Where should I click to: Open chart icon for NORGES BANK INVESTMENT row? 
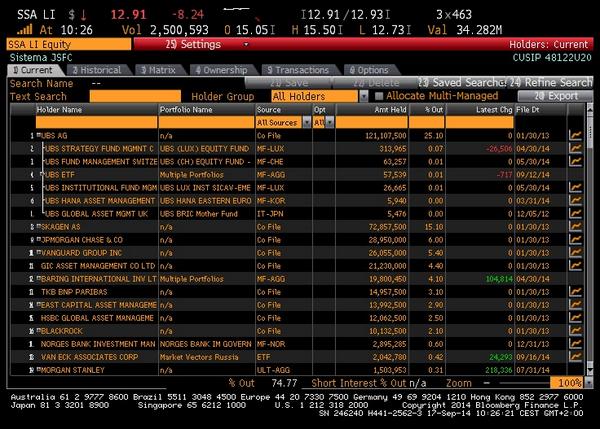pos(575,343)
